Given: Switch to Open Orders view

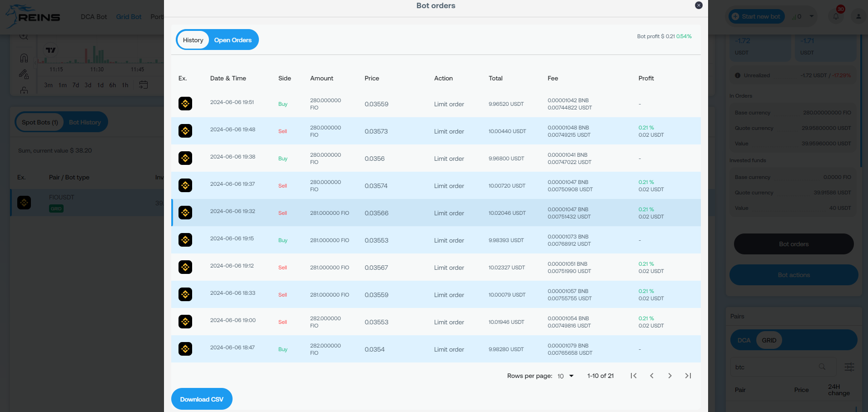Looking at the screenshot, I should pos(233,40).
